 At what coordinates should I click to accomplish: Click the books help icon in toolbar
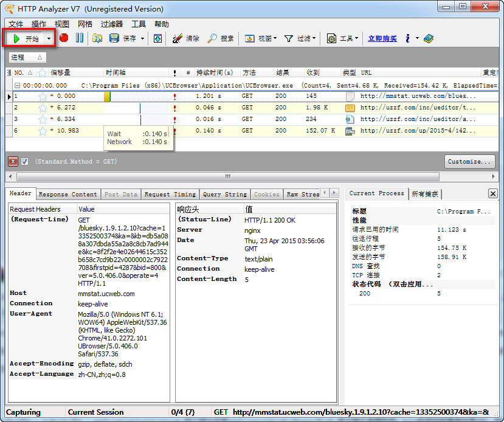tap(429, 38)
